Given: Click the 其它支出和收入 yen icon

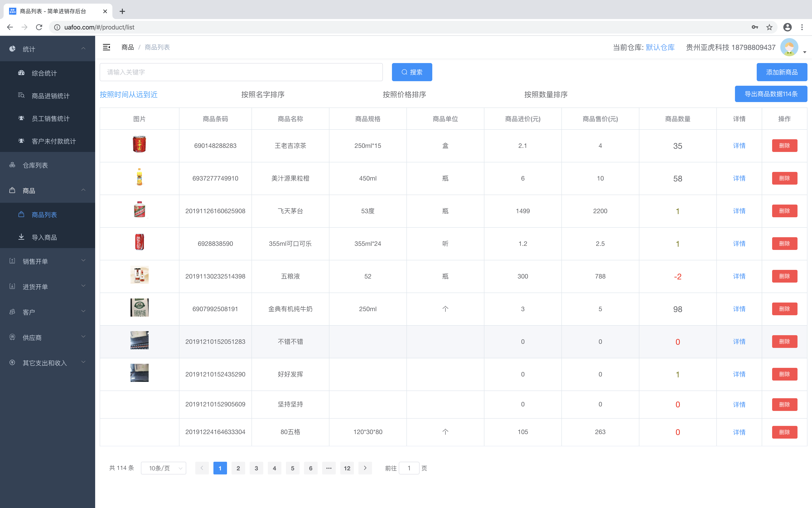Looking at the screenshot, I should click(12, 363).
